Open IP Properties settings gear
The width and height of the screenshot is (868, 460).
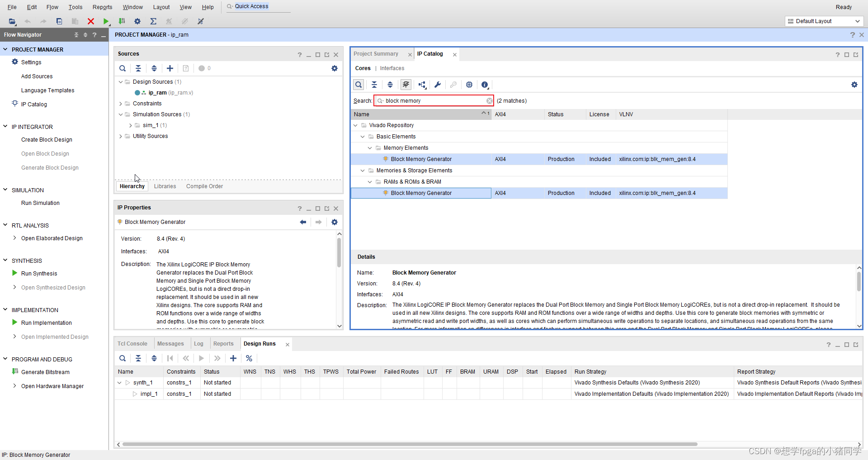coord(335,222)
